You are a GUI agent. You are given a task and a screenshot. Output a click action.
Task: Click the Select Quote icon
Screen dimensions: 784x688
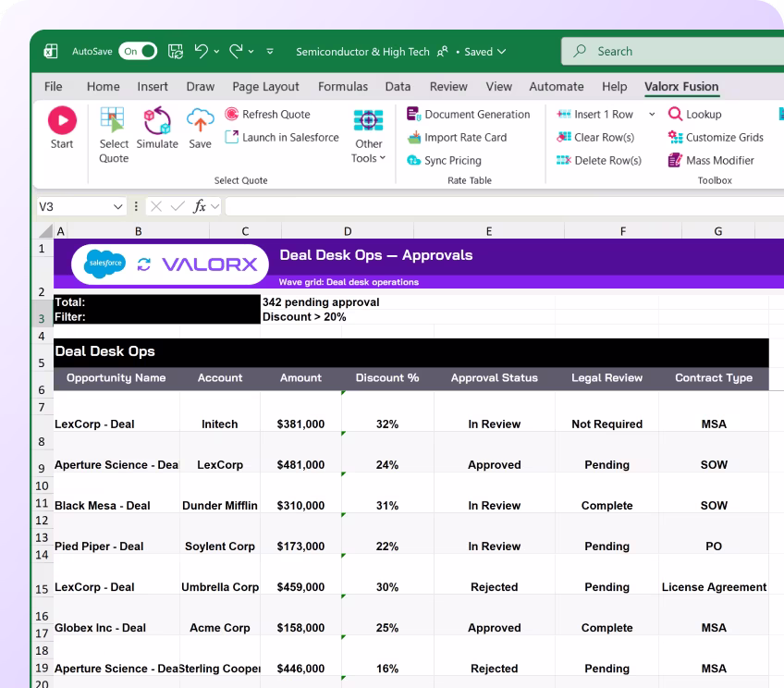point(113,120)
